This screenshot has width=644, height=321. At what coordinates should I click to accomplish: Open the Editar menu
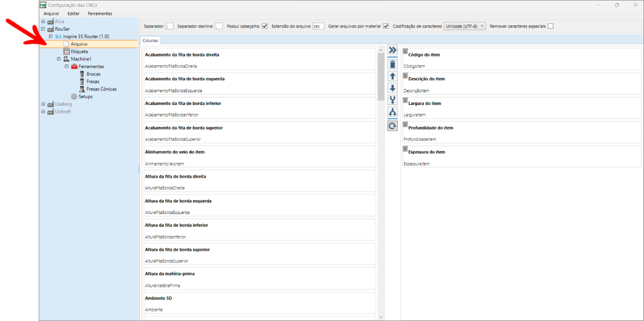[x=73, y=14]
